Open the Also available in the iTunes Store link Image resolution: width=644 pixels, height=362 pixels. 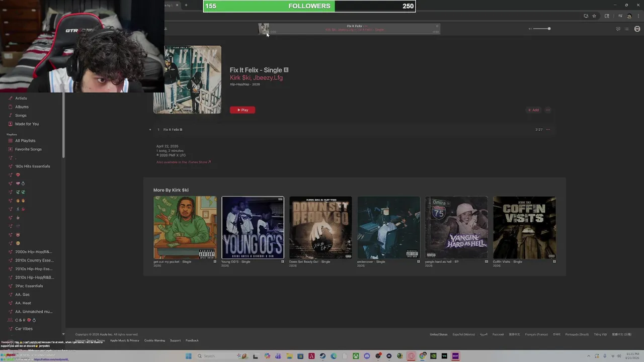[x=184, y=162]
